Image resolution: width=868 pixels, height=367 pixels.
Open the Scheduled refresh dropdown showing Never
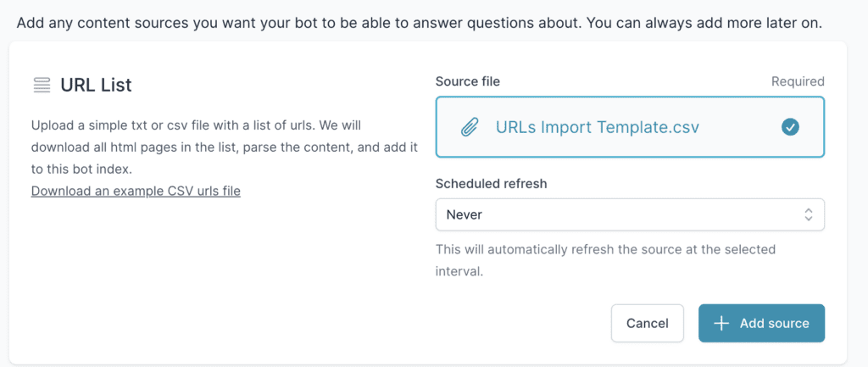[629, 214]
